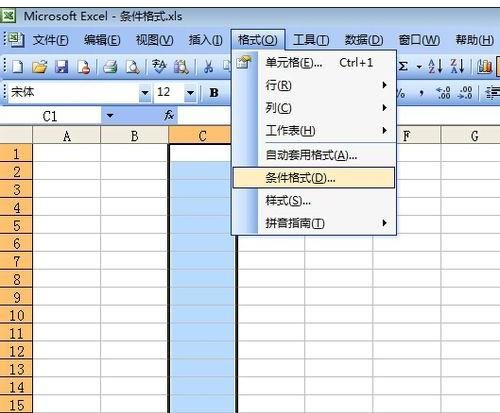
Task: Select column B header
Action: (134, 136)
